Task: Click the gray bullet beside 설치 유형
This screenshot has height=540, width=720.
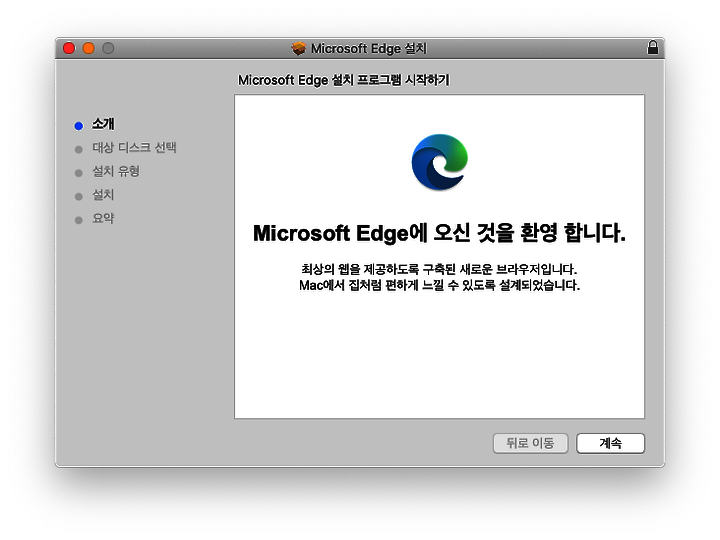Action: [x=79, y=172]
